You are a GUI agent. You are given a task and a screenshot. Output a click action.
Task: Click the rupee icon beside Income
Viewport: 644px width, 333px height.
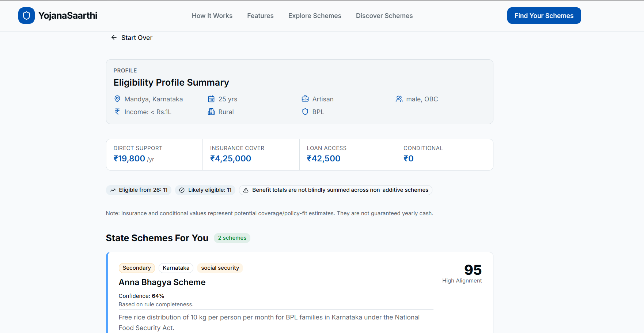117,112
